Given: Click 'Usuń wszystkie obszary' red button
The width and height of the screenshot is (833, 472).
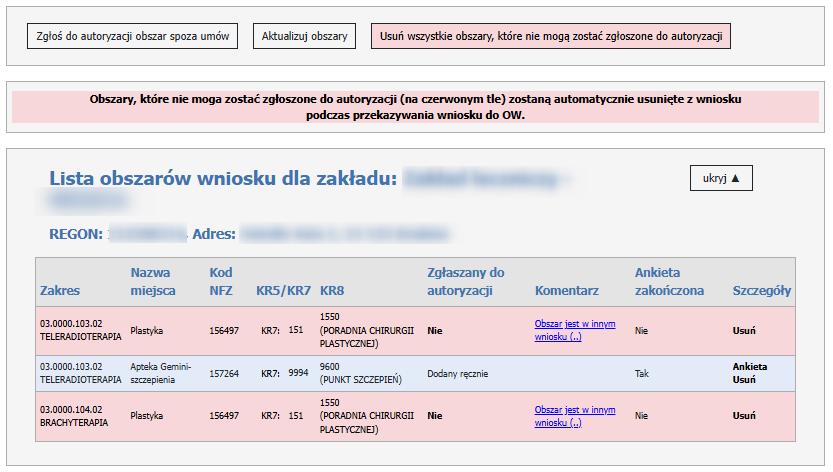Looking at the screenshot, I should pos(550,36).
